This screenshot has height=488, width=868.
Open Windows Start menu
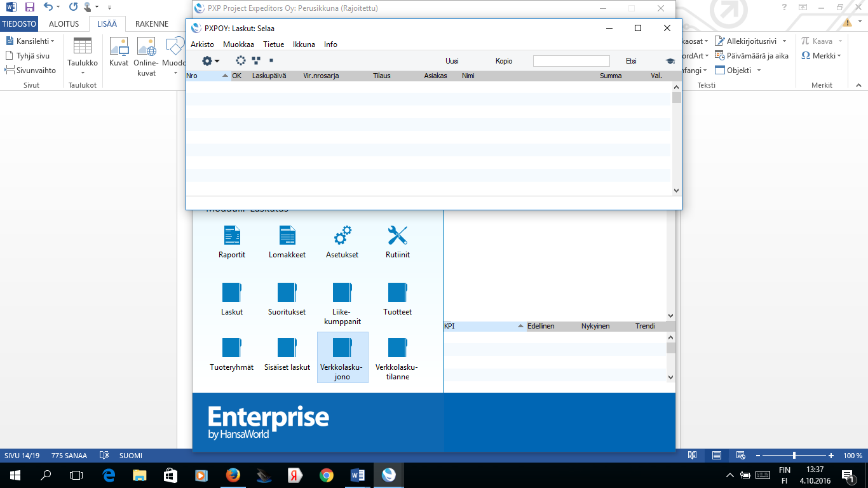pos(15,475)
